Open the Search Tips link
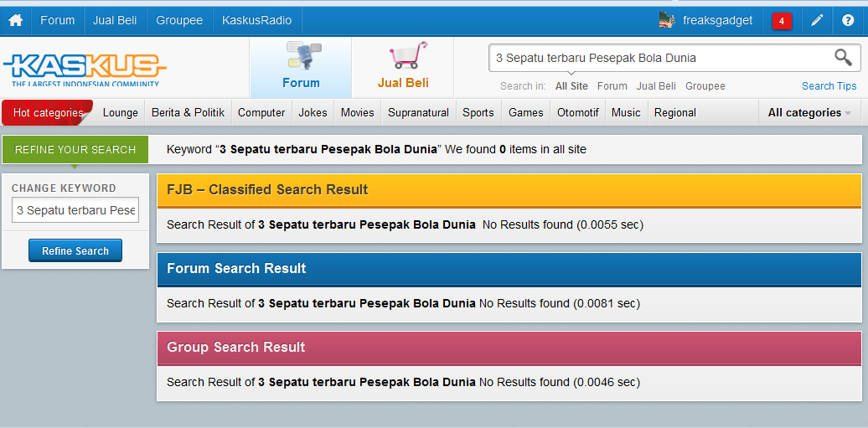868x428 pixels. [829, 85]
